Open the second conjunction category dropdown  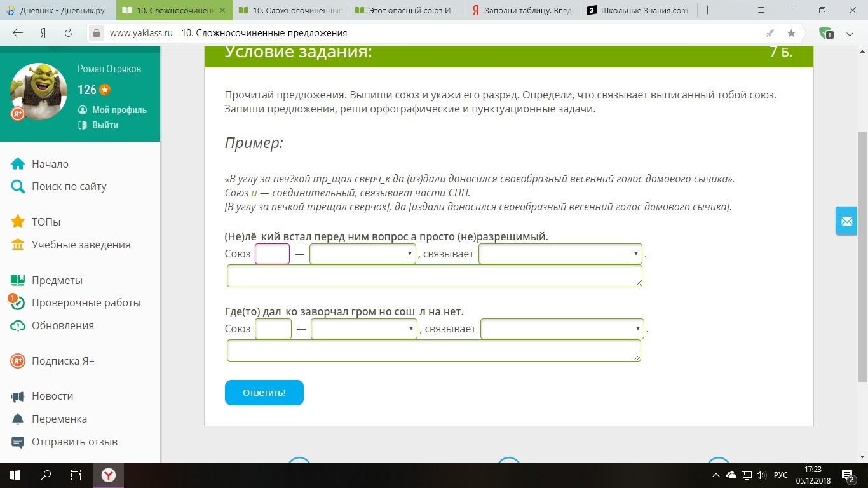(363, 329)
